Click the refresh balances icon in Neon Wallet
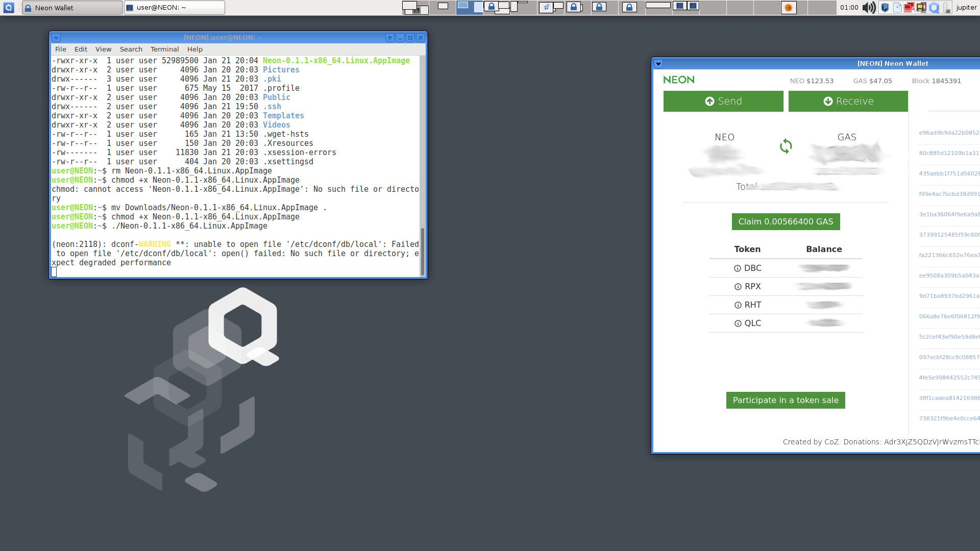Screen dimensions: 980x551 point(786,146)
